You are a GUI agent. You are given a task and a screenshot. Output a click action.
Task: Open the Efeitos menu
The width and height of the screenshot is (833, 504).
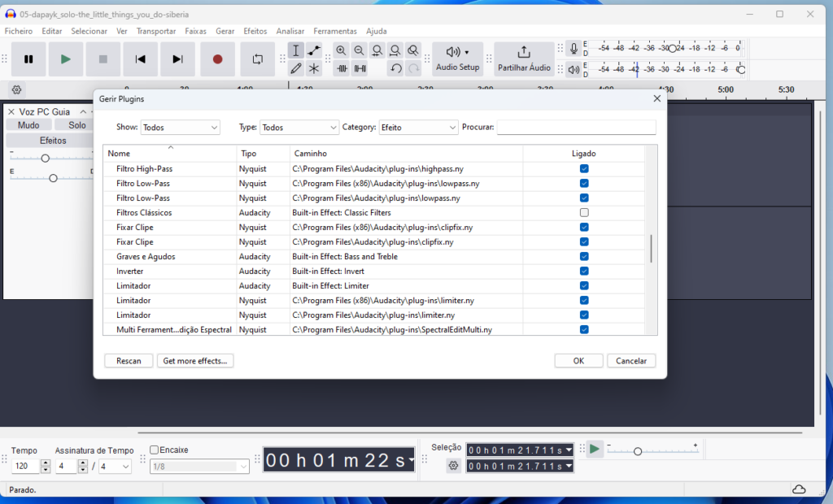pos(255,30)
